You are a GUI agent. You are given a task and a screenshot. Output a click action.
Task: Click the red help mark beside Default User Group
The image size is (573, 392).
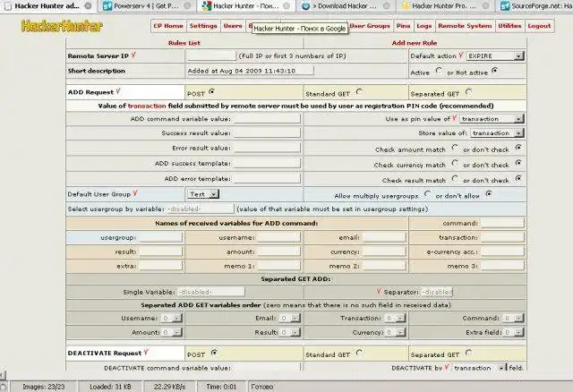(135, 192)
